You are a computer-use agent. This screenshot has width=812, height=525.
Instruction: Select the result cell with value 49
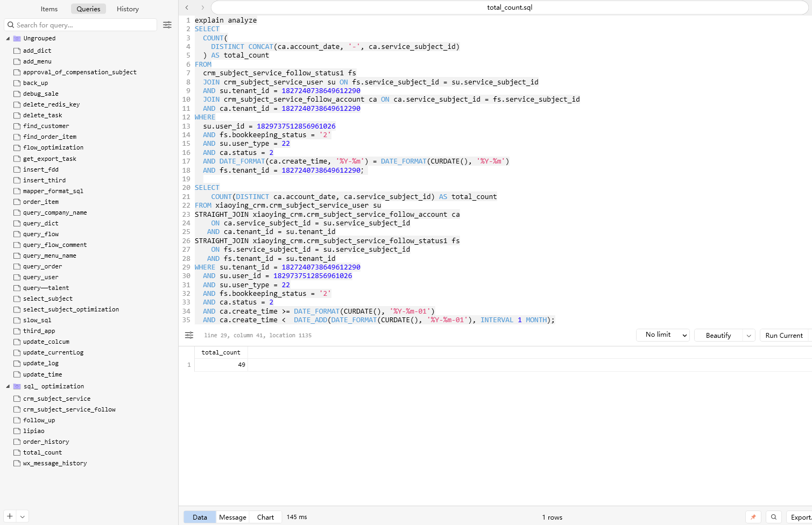click(x=221, y=365)
